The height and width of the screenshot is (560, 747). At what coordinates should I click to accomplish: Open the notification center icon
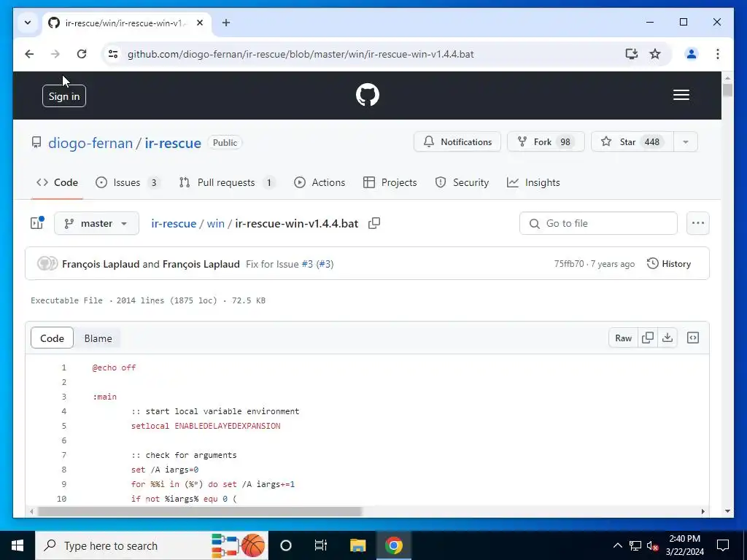pyautogui.click(x=723, y=545)
